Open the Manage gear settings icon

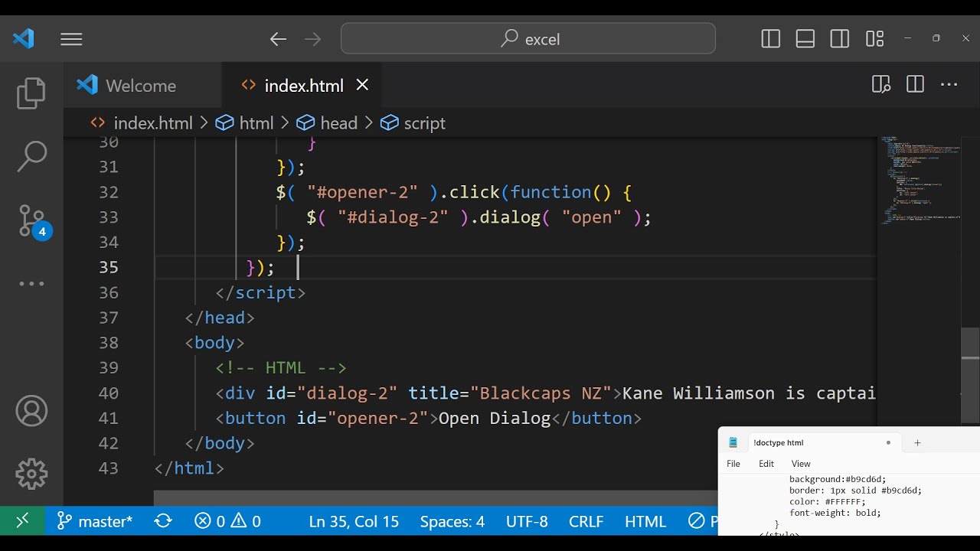tap(31, 474)
